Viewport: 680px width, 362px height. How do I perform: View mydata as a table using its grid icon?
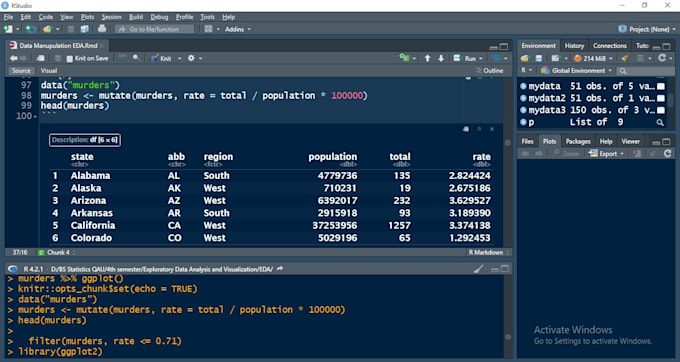pyautogui.click(x=661, y=86)
